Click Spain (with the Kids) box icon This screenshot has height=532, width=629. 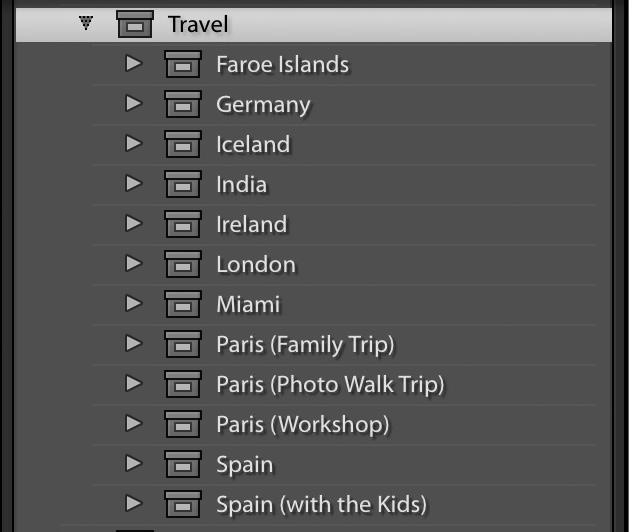183,504
